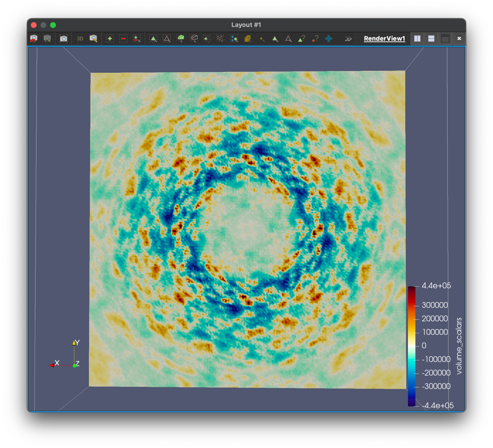Screen dimensions: 493x448
Task: Split the view horizontally into side-by-side panes
Action: [x=417, y=38]
